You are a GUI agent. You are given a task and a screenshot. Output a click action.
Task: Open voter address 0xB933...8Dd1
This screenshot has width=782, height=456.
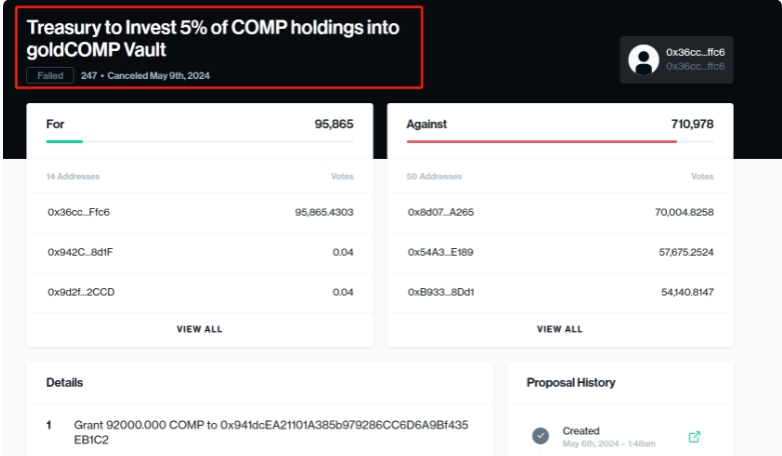[x=441, y=292]
